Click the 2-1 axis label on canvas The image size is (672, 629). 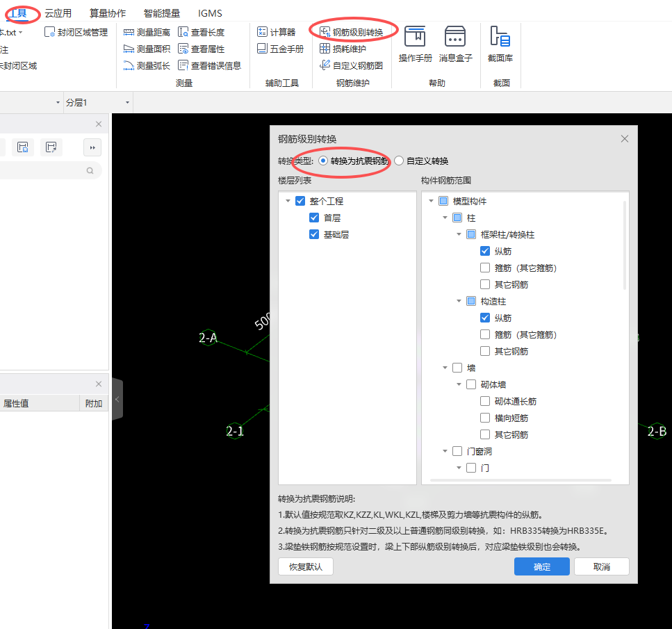click(x=235, y=431)
